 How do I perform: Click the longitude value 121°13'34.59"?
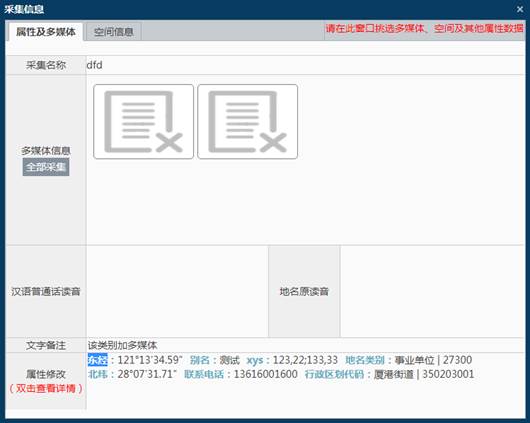coord(150,360)
